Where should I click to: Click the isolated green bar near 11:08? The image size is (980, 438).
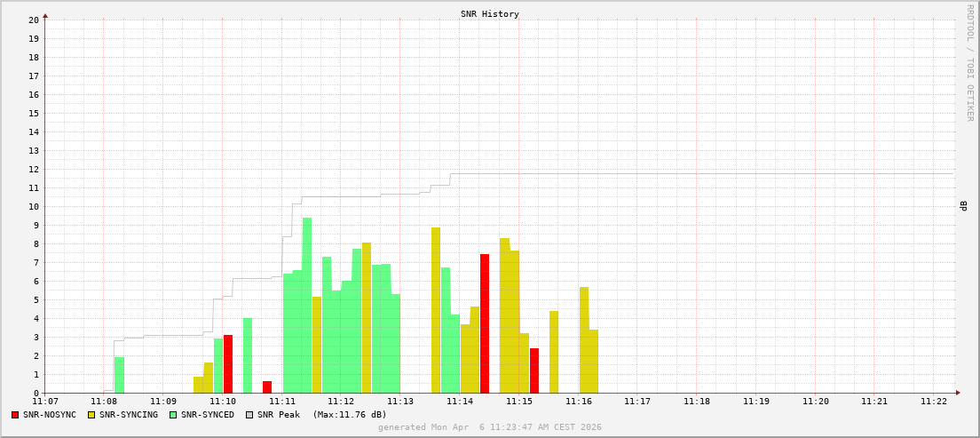click(119, 375)
